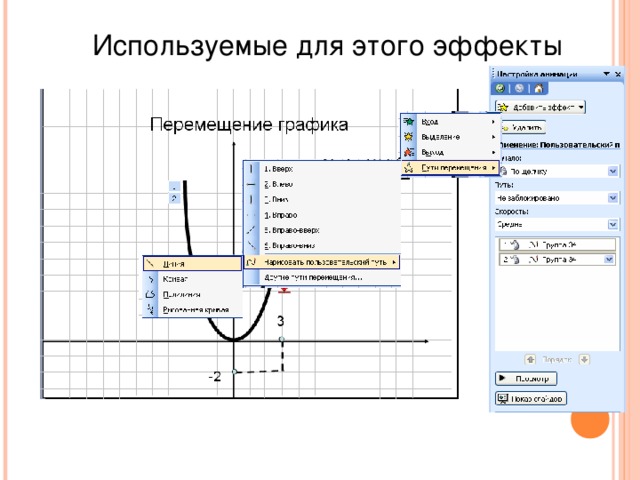Image resolution: width=640 pixels, height=480 pixels.
Task: Close the Настройка анимации task pane
Action: point(618,74)
